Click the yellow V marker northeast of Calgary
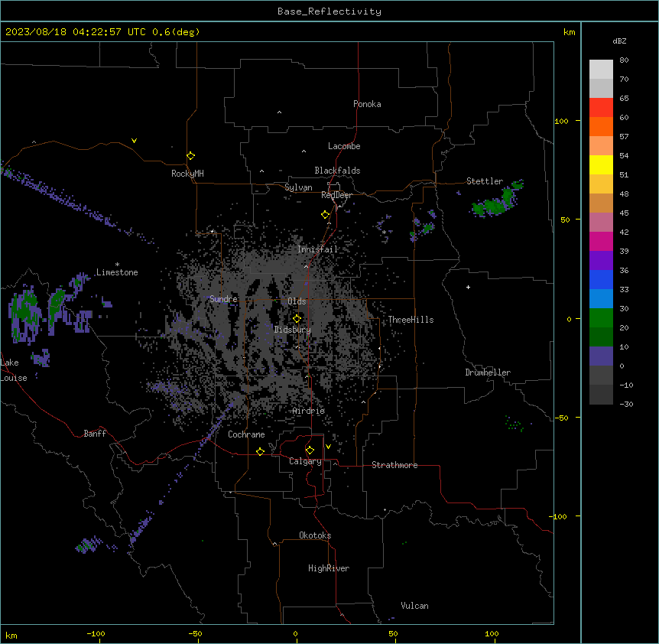 (x=328, y=447)
